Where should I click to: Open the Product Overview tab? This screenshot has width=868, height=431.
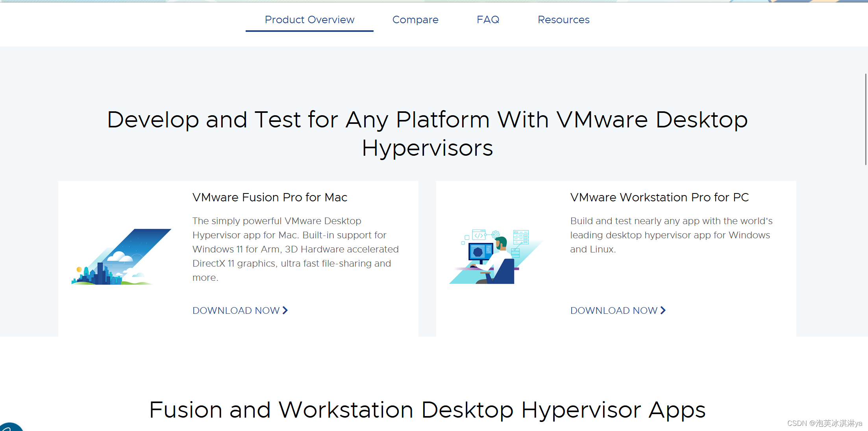click(x=309, y=20)
